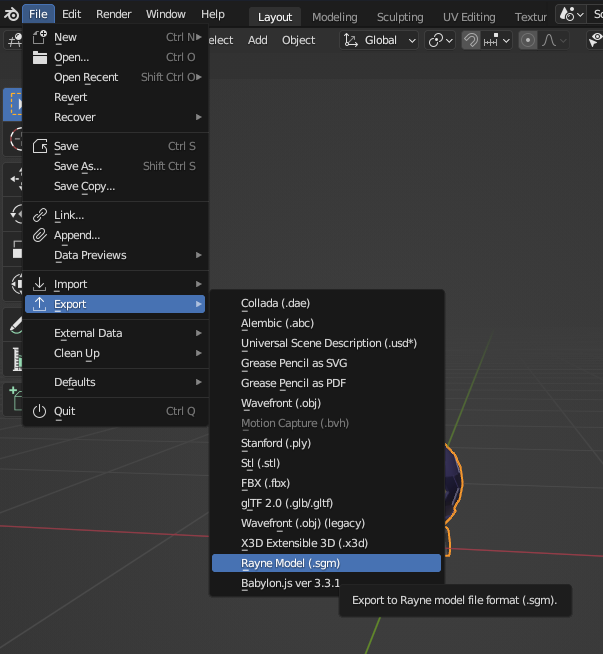Export as X3D Extensible 3D (.x3d)
Screen dimensions: 603x654
[x=326, y=543]
